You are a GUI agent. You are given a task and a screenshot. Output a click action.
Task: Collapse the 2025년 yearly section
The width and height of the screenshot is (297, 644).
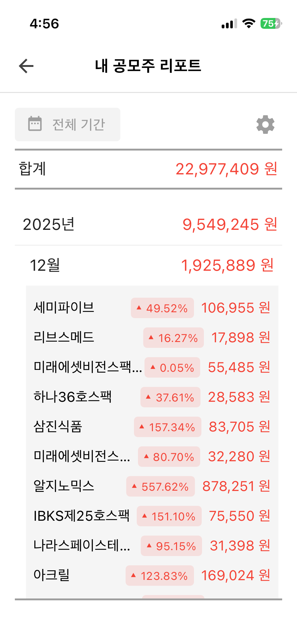click(x=148, y=224)
